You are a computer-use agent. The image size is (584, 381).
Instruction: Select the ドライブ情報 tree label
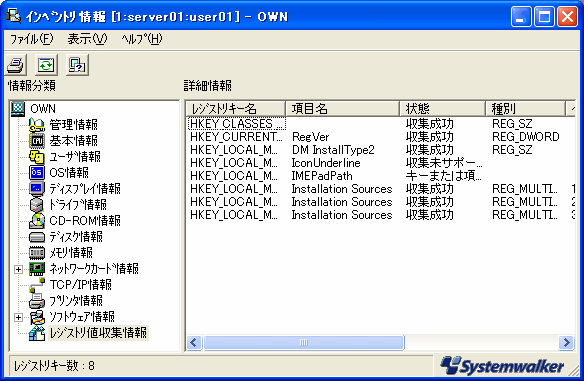click(78, 204)
